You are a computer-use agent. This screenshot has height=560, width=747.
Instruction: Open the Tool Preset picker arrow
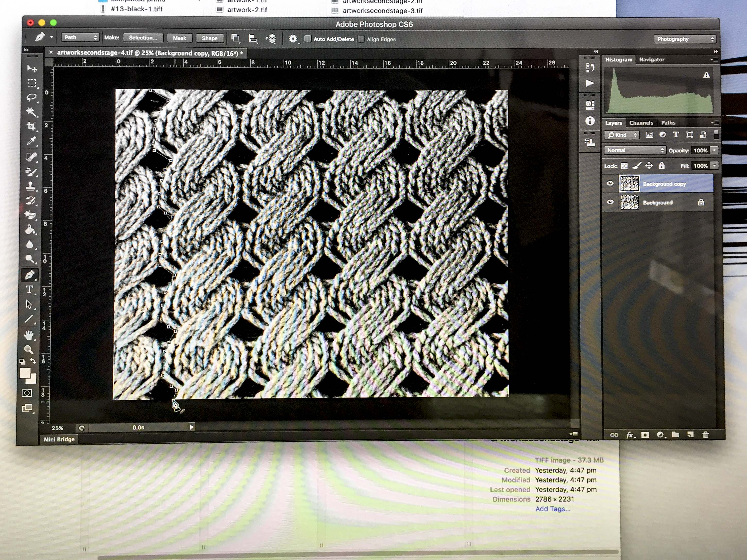coord(52,37)
